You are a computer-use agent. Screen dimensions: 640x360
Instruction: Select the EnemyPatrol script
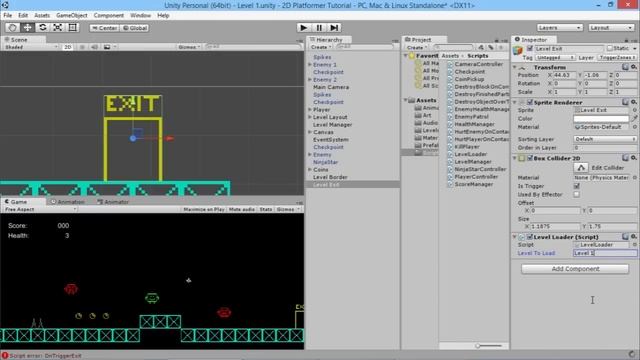[471, 117]
